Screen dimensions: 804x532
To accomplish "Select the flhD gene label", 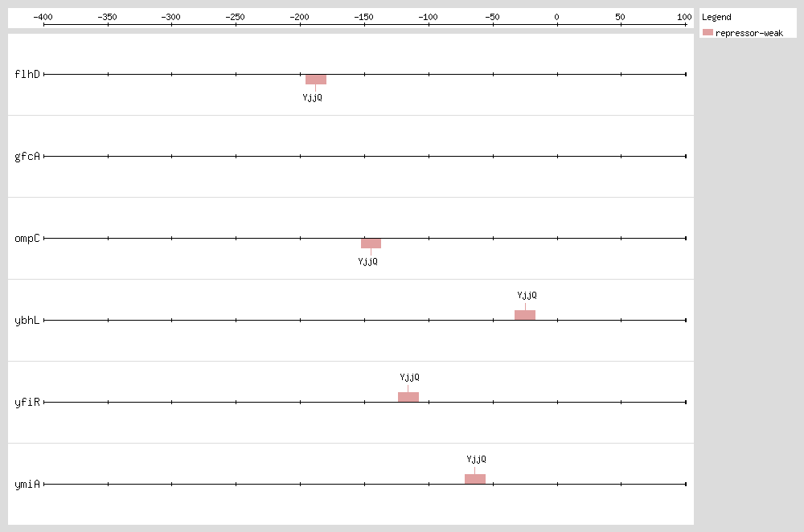I will [x=27, y=74].
